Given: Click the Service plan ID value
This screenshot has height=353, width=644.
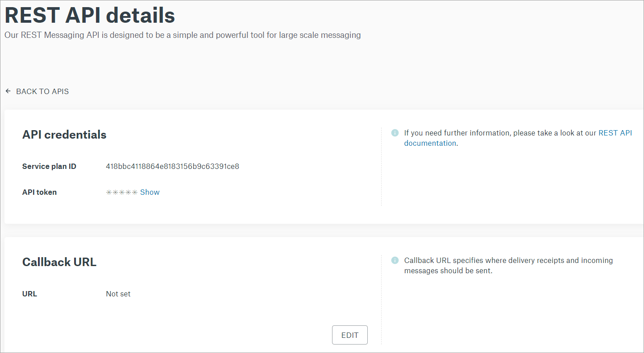Looking at the screenshot, I should 173,166.
